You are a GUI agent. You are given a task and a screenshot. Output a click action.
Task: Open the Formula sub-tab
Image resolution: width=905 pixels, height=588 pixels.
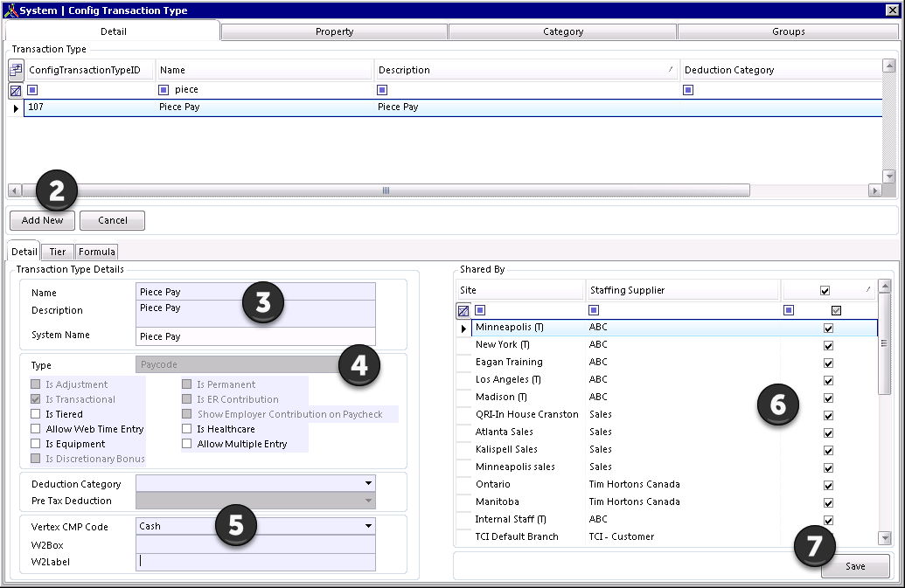click(97, 252)
